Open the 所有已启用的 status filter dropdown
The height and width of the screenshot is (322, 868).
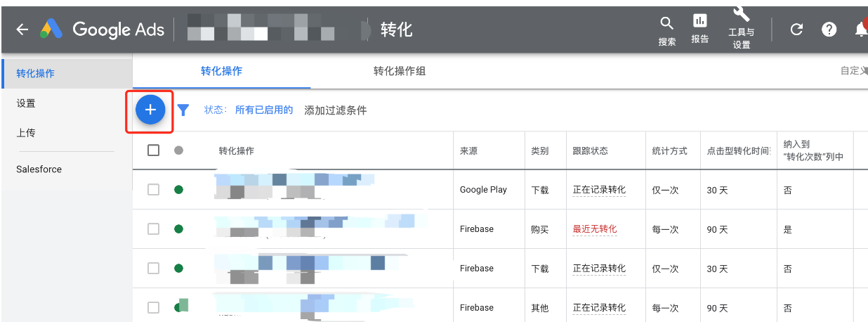tap(263, 110)
